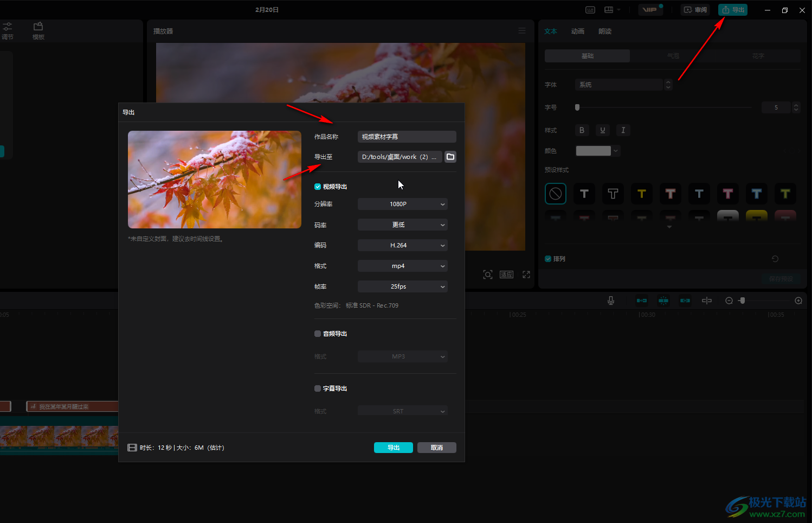812x523 pixels.
Task: Open the video 格式 mp4 dropdown
Action: 403,266
